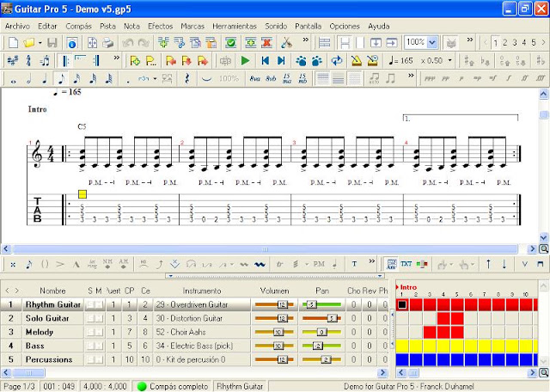This screenshot has width=550, height=392.
Task: Open the Compás menu
Action: 78,27
